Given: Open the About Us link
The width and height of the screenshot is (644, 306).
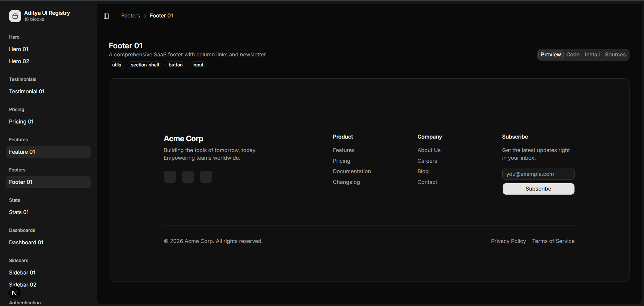Looking at the screenshot, I should pyautogui.click(x=429, y=150).
